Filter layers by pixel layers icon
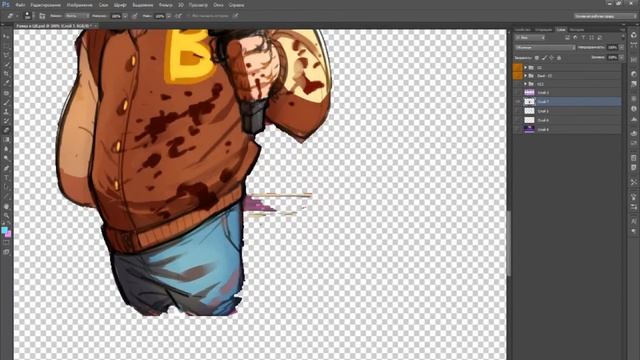The height and width of the screenshot is (360, 640). (567, 38)
